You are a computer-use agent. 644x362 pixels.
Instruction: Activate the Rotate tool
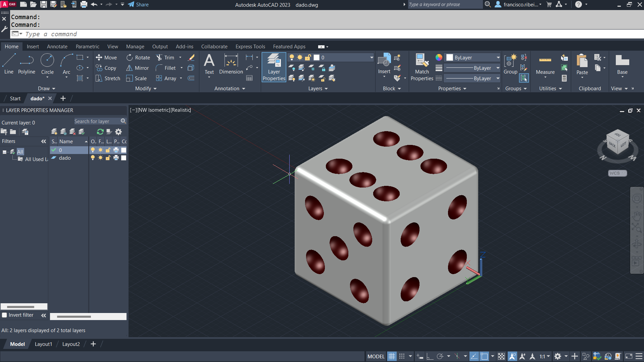138,58
